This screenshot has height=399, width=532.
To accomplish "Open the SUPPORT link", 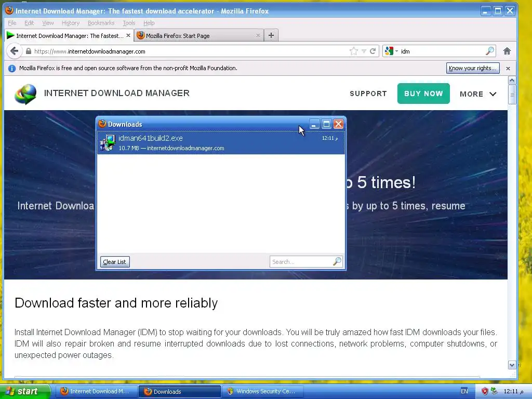I will 368,94.
